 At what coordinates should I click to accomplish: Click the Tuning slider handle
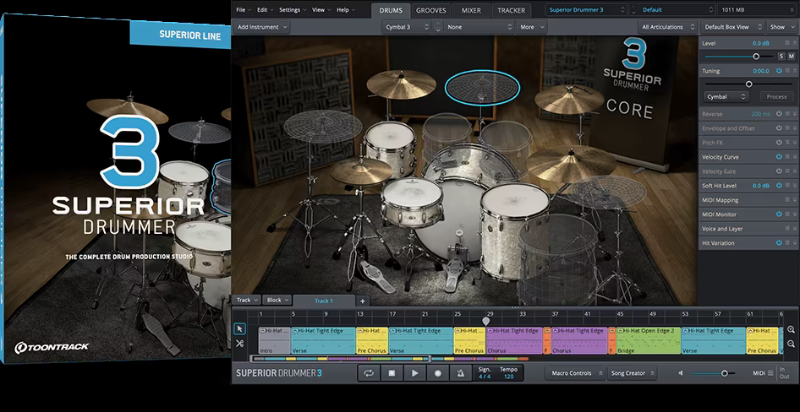pyautogui.click(x=749, y=84)
